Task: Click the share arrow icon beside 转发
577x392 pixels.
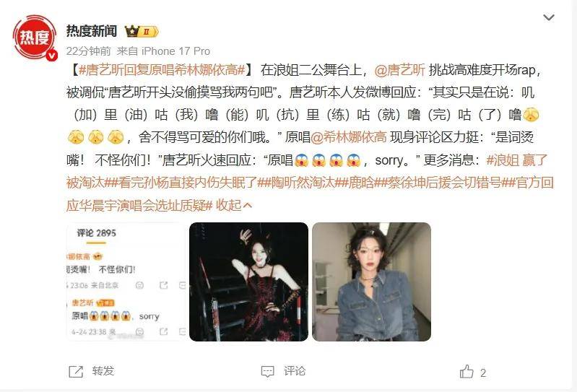Action: (x=76, y=372)
